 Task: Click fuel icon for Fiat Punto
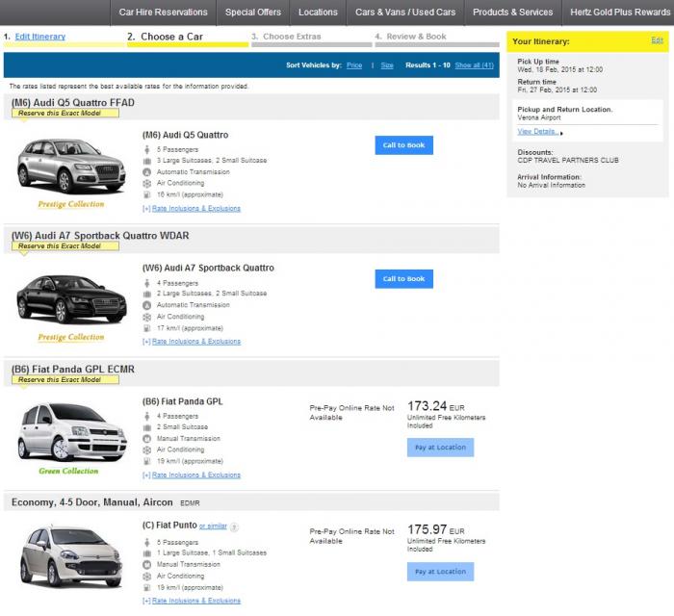[x=147, y=587]
